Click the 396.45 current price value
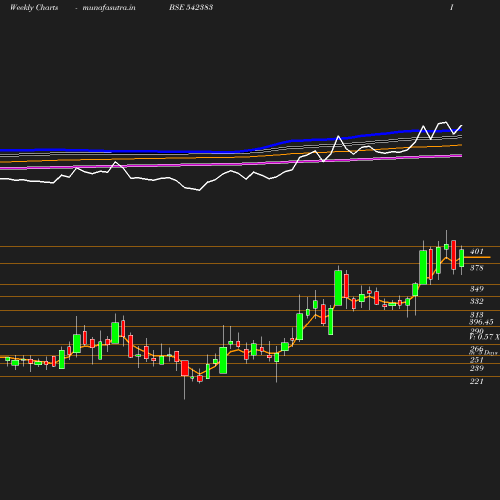Viewport: 500px width, 500px height. click(481, 322)
